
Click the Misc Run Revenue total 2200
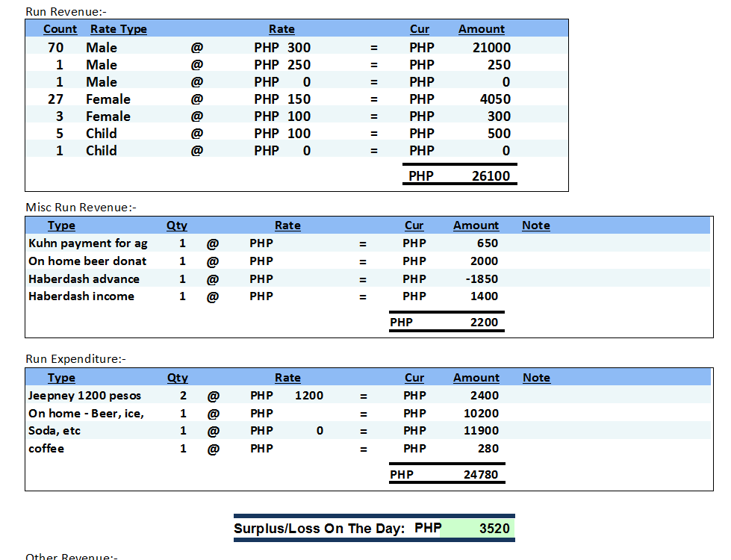tap(484, 323)
